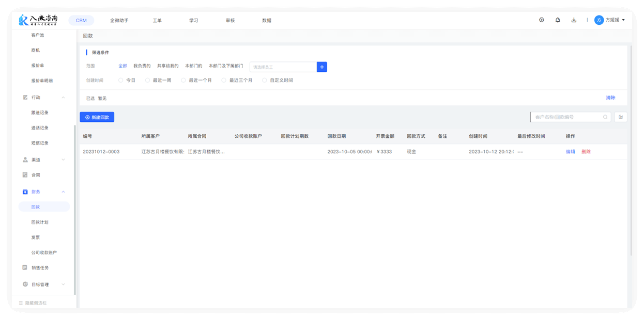Open 回款 in the sidebar
This screenshot has height=320, width=644.
[44, 207]
